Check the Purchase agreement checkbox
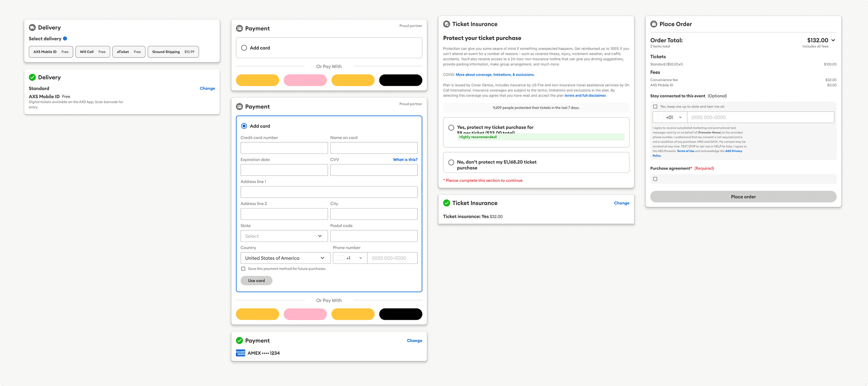This screenshot has width=868, height=386. [x=655, y=179]
